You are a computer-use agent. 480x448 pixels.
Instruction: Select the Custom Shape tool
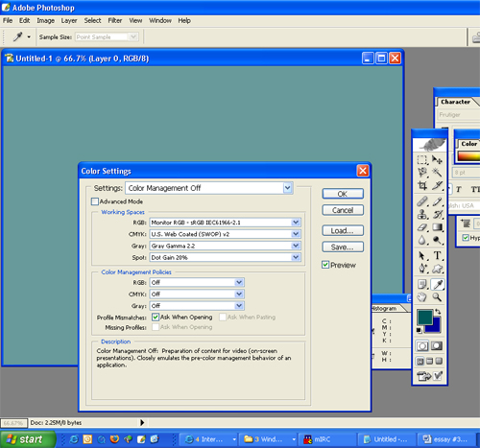click(x=437, y=269)
